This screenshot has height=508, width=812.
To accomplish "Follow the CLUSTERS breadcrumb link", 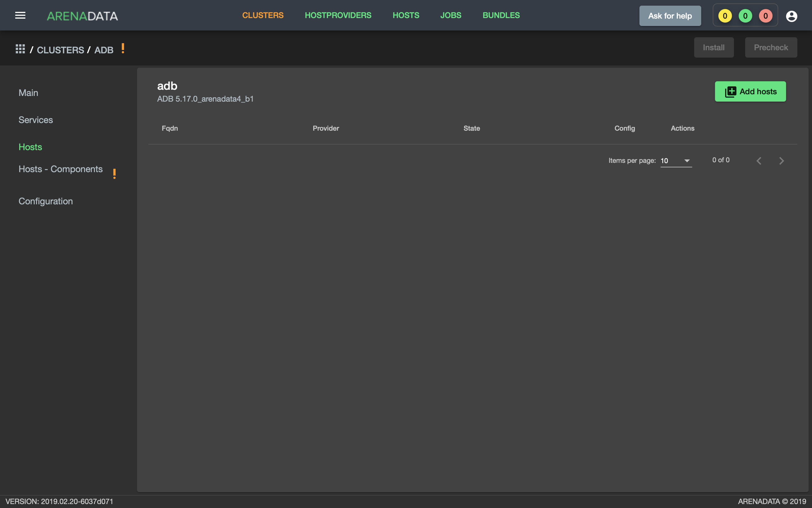I will (60, 50).
